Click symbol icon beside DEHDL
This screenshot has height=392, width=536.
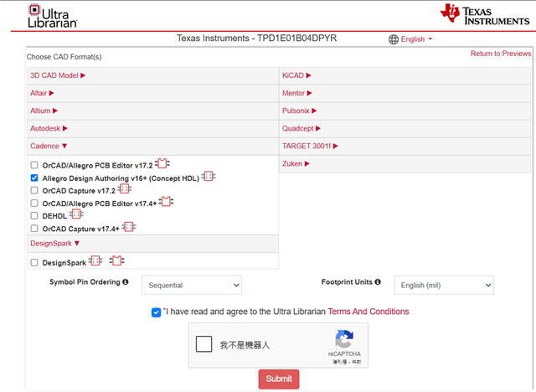pyautogui.click(x=76, y=214)
